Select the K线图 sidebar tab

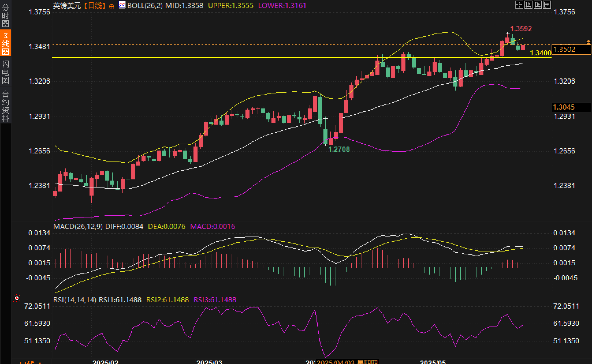[x=5, y=43]
